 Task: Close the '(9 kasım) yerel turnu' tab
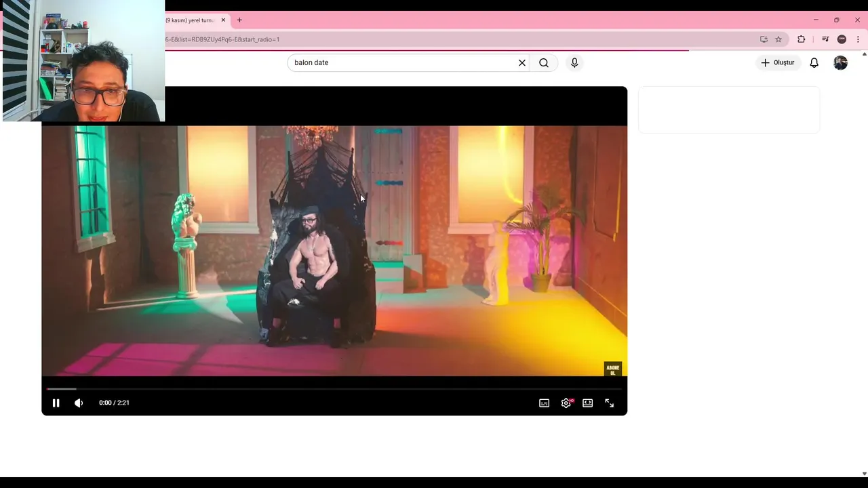point(223,20)
